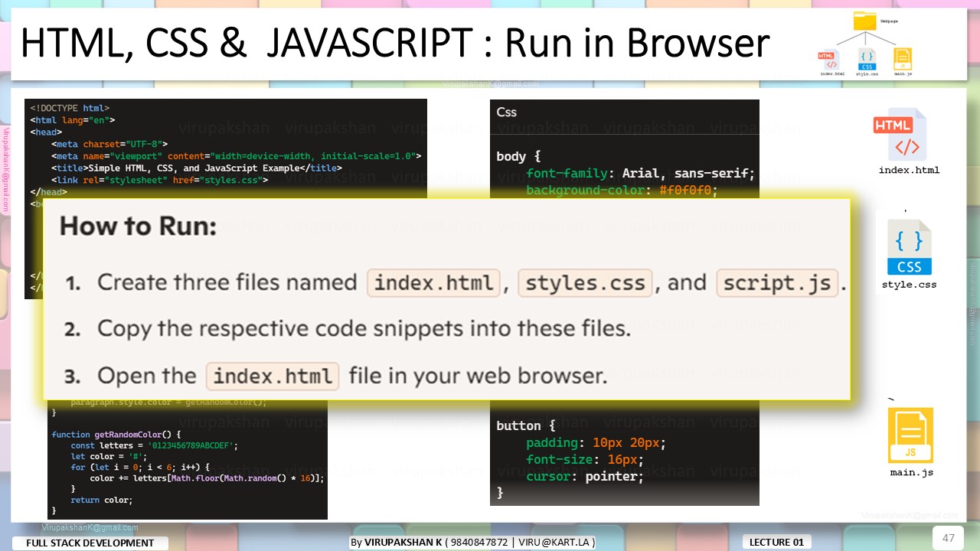The height and width of the screenshot is (551, 980).
Task: Click the large HTML file icon above index.html
Action: (x=901, y=134)
